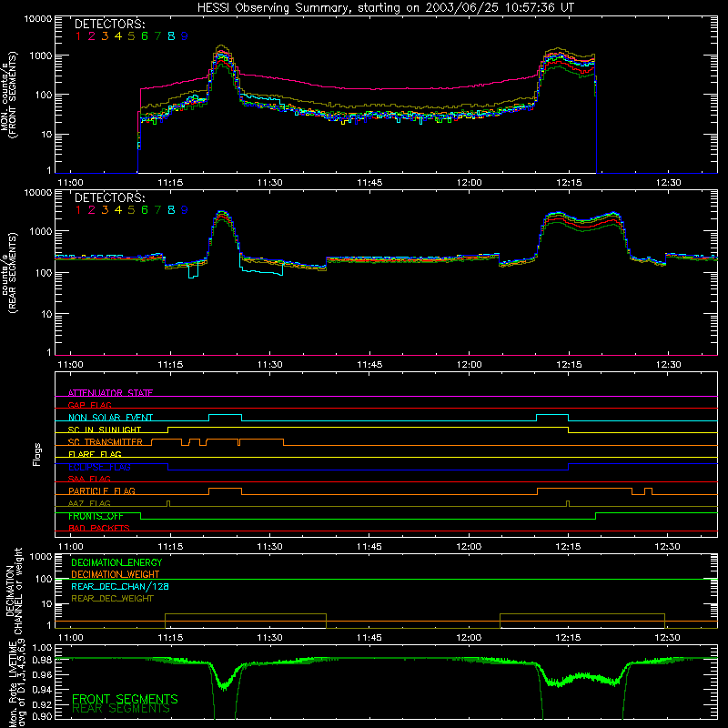This screenshot has height=728, width=728.
Task: Select detector 4 legend number in front segments plot
Action: 118,36
